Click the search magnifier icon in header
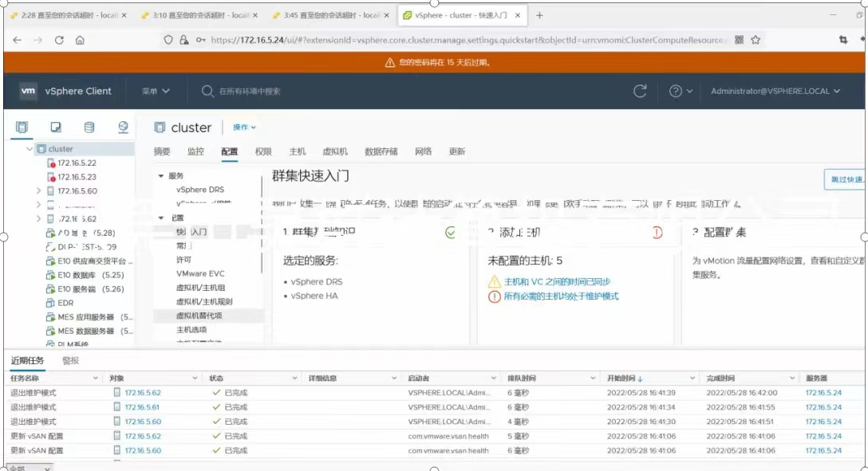The height and width of the screenshot is (471, 868). (207, 91)
